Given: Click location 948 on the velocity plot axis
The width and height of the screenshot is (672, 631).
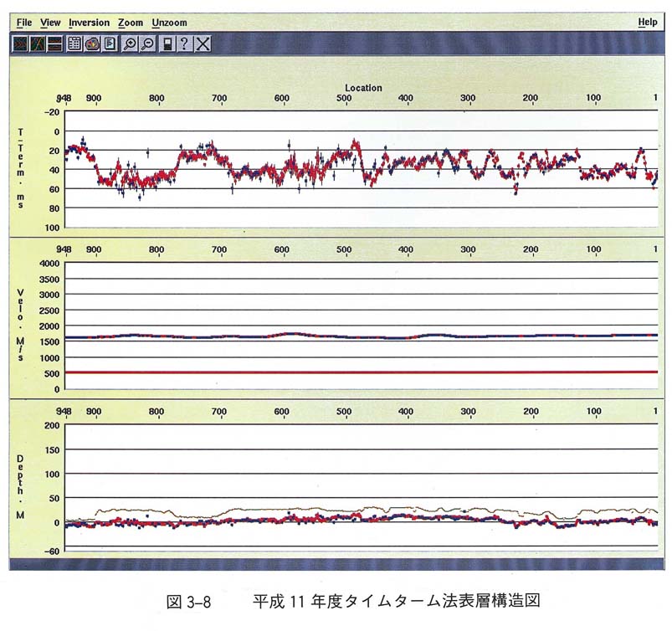Looking at the screenshot, I should 64,249.
